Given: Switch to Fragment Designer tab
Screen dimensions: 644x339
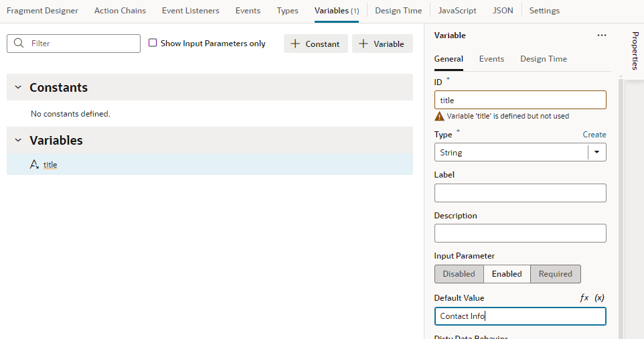Looking at the screenshot, I should [x=42, y=11].
